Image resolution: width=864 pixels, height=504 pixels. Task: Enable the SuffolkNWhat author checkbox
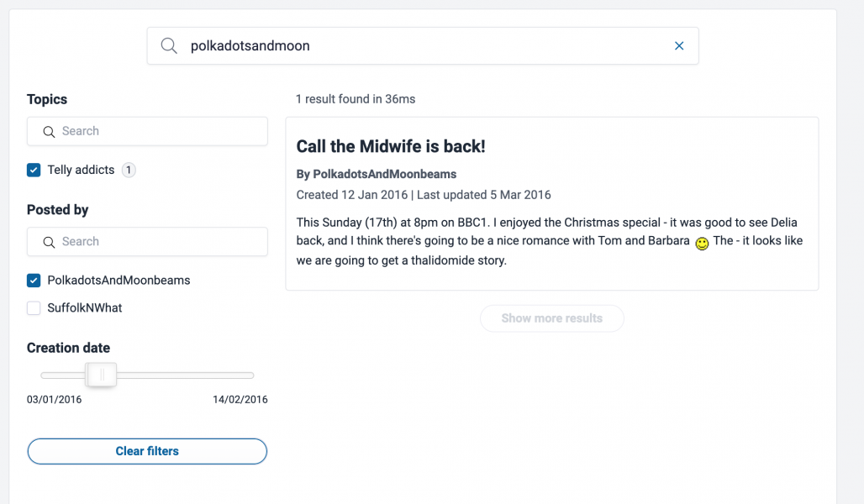pos(34,308)
